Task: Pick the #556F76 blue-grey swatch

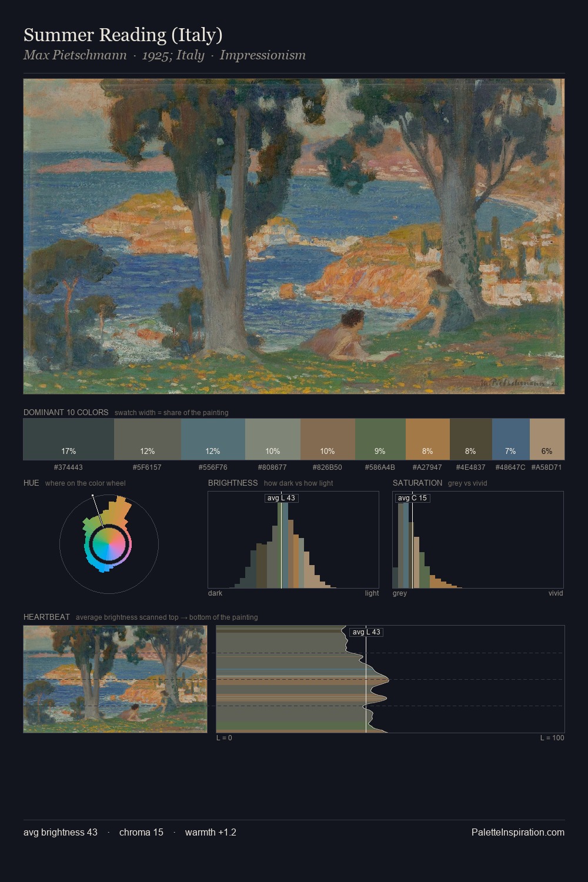Action: [x=213, y=439]
